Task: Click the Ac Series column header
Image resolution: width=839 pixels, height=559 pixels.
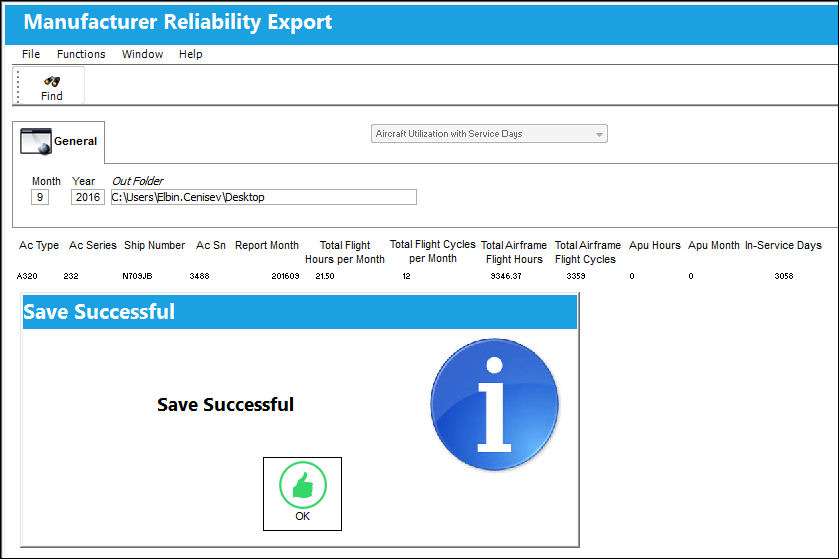Action: click(x=93, y=245)
